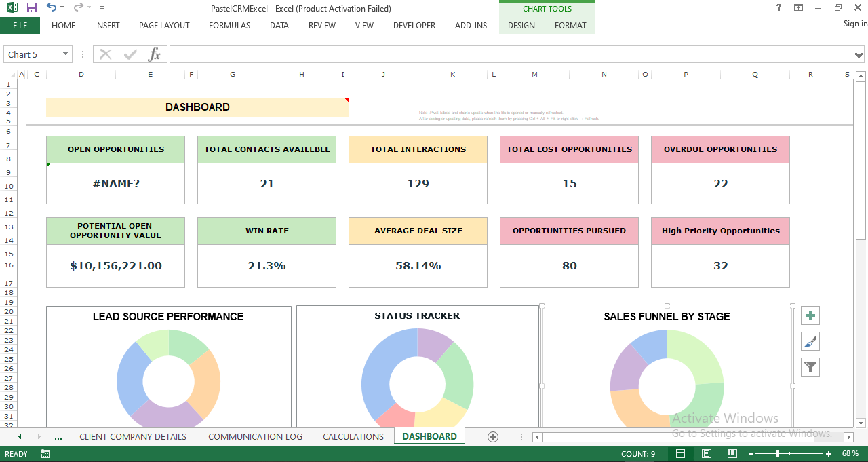Click zoom out minus button
868x462 pixels.
pos(749,453)
